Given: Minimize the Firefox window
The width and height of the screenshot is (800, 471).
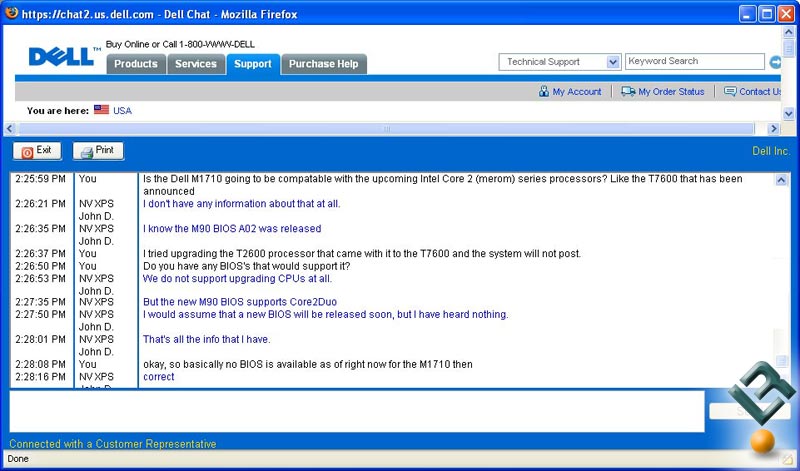Looking at the screenshot, I should point(747,14).
